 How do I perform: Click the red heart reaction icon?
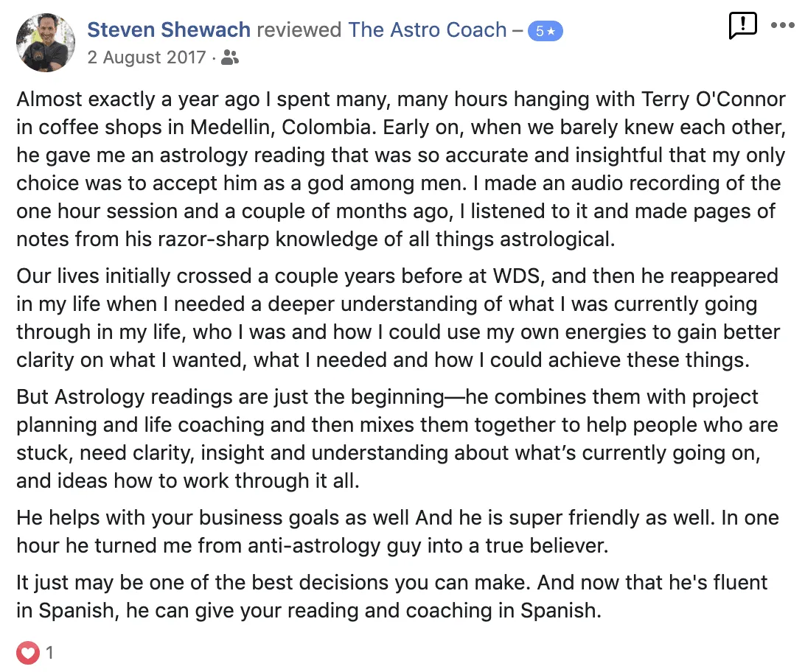[x=28, y=652]
